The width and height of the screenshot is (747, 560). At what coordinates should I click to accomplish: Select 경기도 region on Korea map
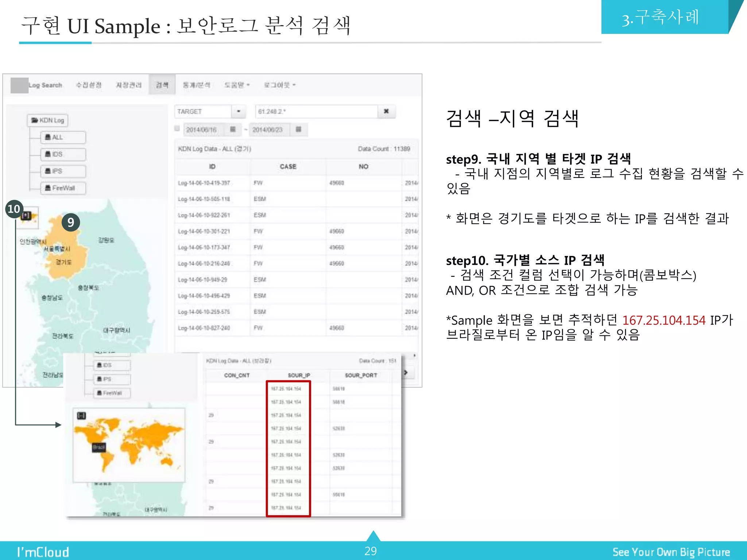point(63,262)
